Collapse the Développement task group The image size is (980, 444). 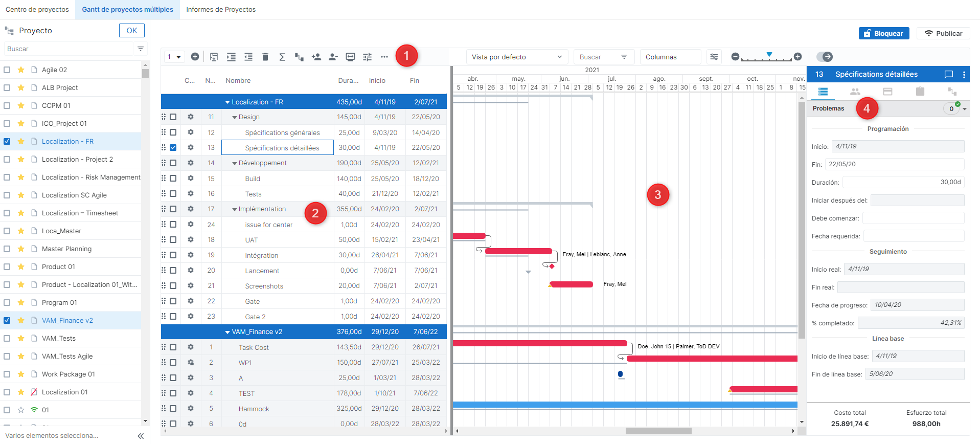(235, 164)
